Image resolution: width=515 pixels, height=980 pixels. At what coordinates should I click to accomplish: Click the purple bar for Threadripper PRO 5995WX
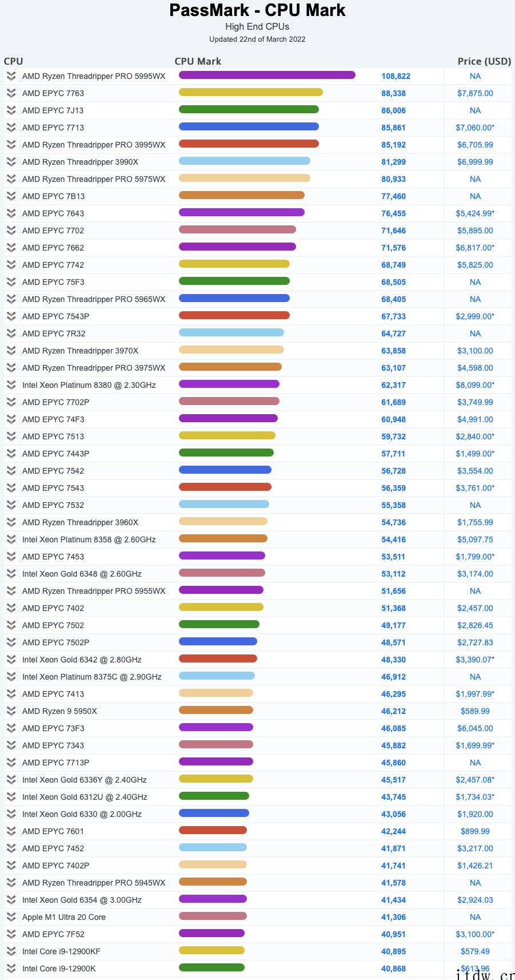point(267,75)
